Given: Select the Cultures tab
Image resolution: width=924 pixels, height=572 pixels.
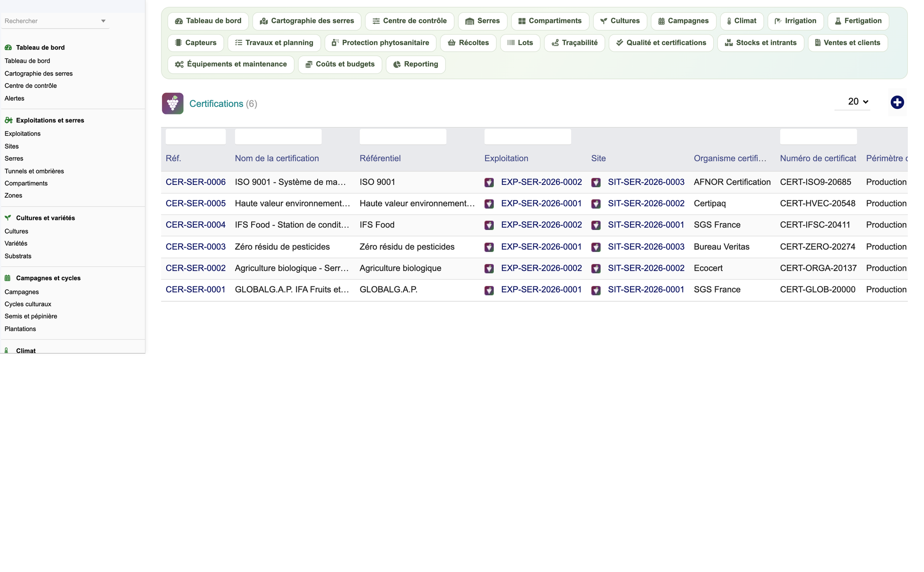Looking at the screenshot, I should pos(620,21).
